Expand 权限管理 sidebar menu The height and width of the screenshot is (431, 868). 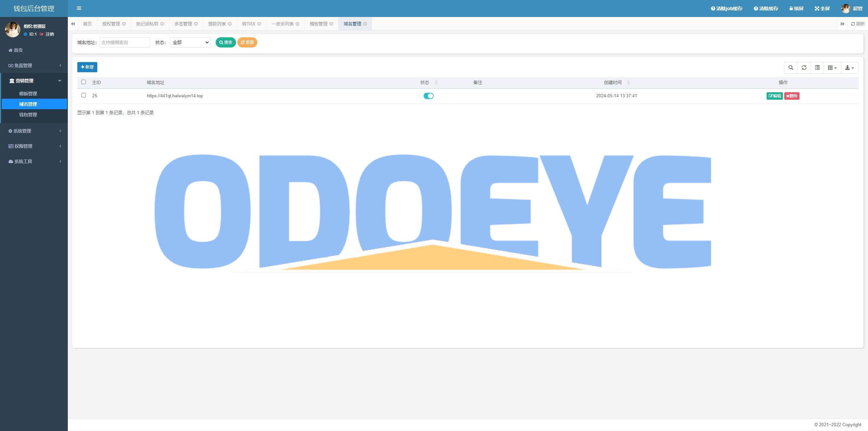(x=34, y=146)
